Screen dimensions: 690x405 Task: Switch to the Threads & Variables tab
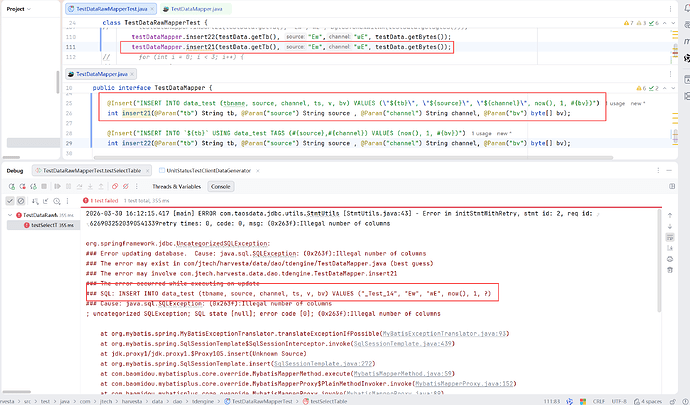pos(172,186)
